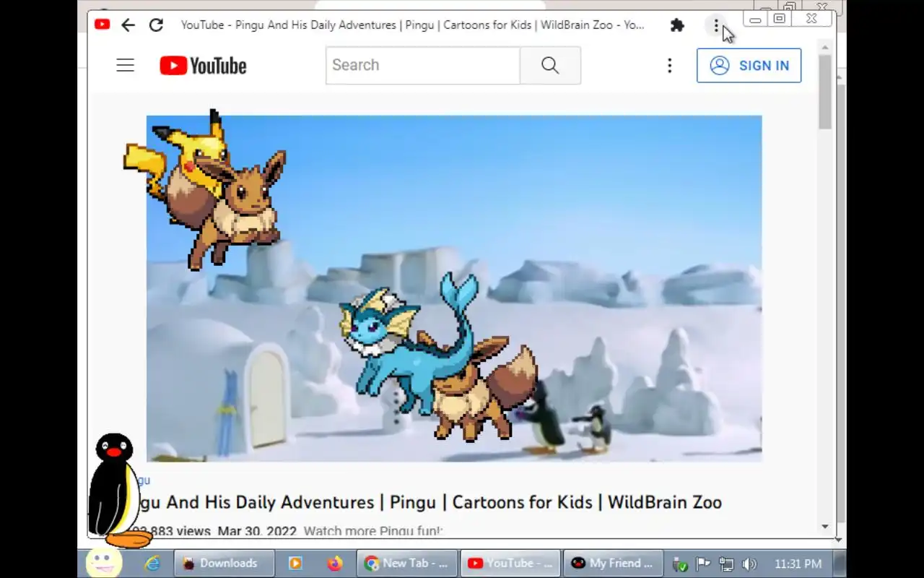The image size is (924, 578).
Task: Switch to the Downloads taskbar window
Action: pyautogui.click(x=224, y=564)
